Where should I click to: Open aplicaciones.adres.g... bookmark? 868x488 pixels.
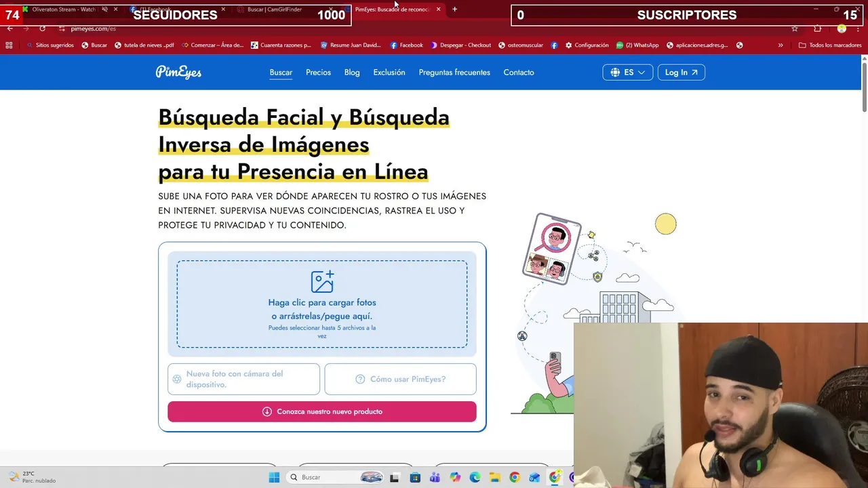point(698,45)
